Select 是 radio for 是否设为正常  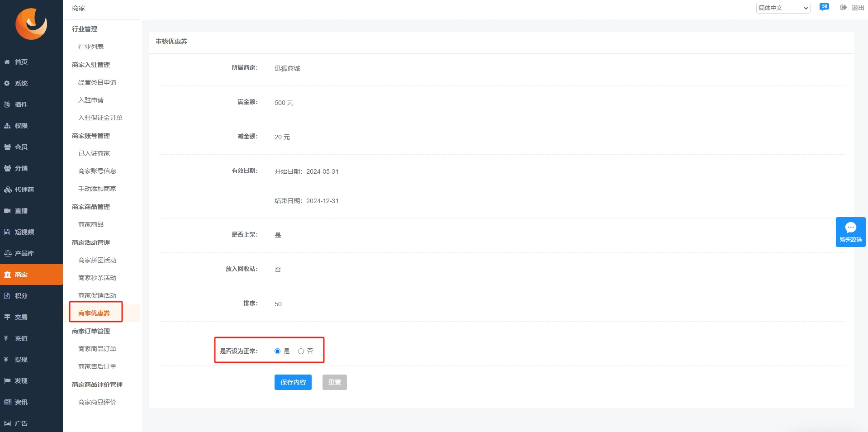coord(277,351)
